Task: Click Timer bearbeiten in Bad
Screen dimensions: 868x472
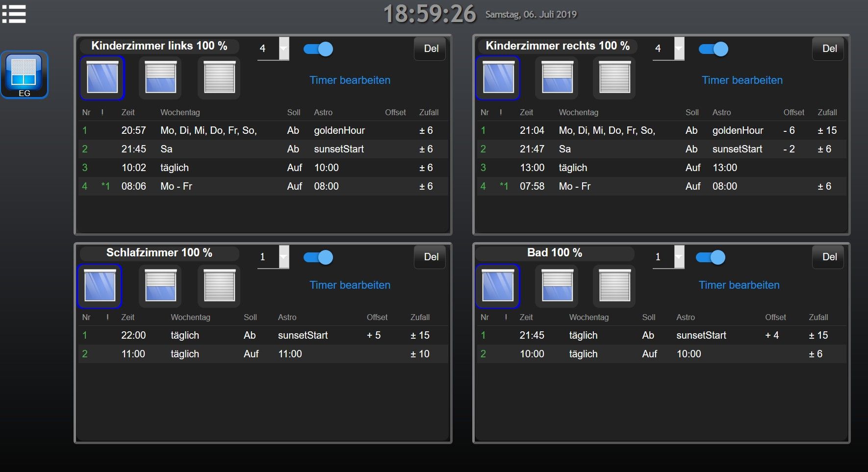Action: (739, 285)
